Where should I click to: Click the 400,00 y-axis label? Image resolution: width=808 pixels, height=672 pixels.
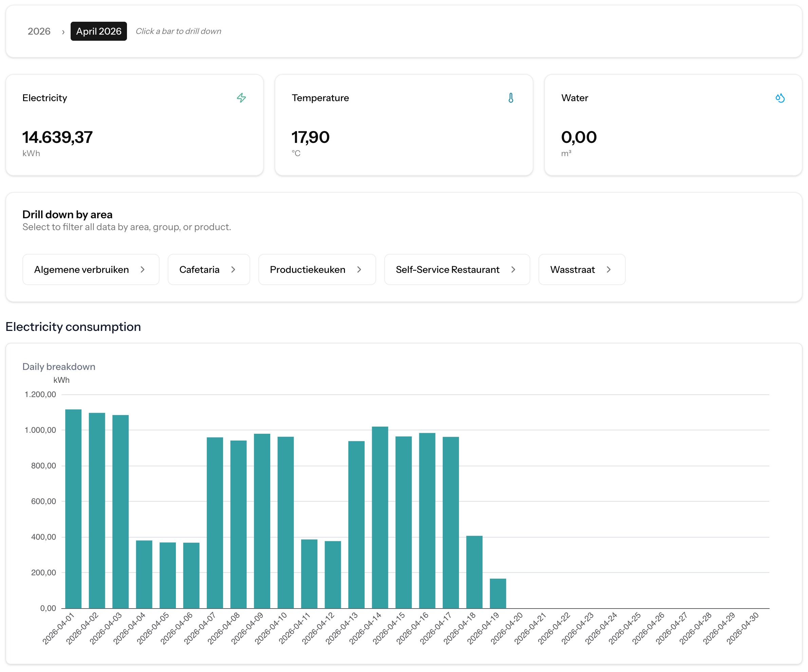(43, 537)
